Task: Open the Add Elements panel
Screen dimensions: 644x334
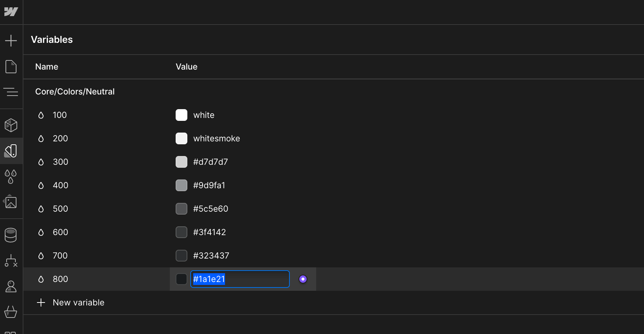Action: [11, 40]
